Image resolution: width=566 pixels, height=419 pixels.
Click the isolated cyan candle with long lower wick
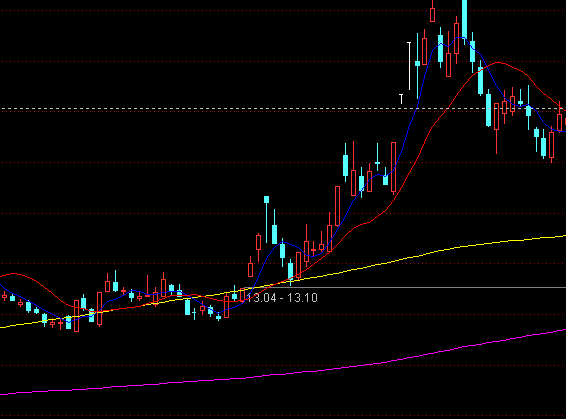coord(266,219)
